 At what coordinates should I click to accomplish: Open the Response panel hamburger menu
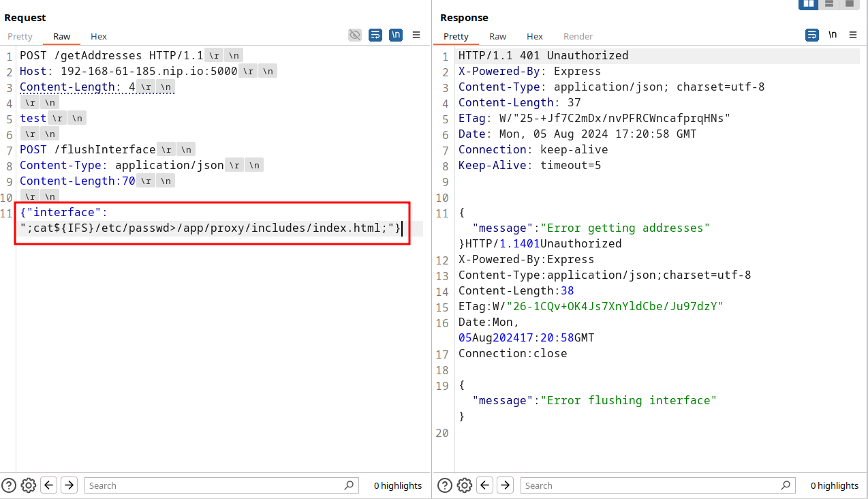pyautogui.click(x=853, y=35)
